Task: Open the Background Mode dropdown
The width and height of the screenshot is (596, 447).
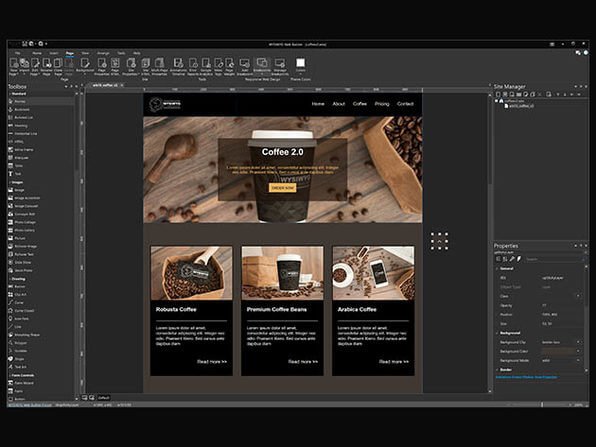Action: point(579,360)
